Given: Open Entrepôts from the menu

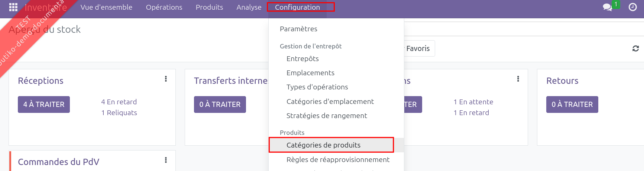Looking at the screenshot, I should (302, 58).
